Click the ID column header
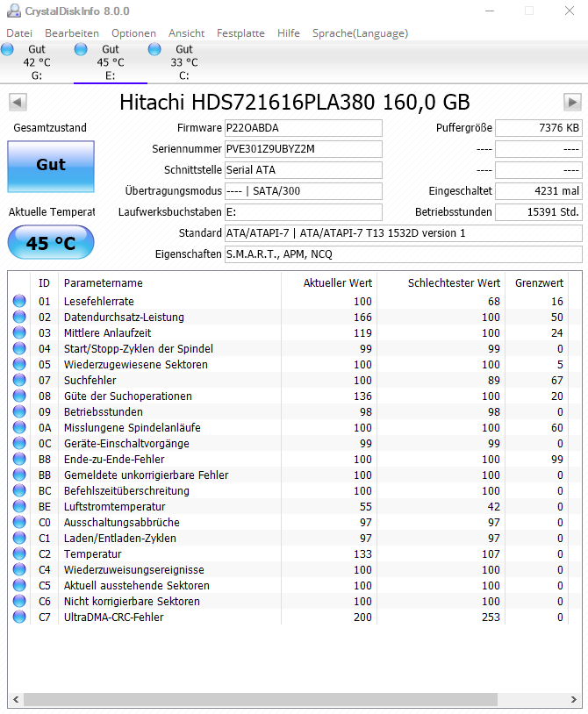Screen dimensions: 588x714 click(44, 282)
